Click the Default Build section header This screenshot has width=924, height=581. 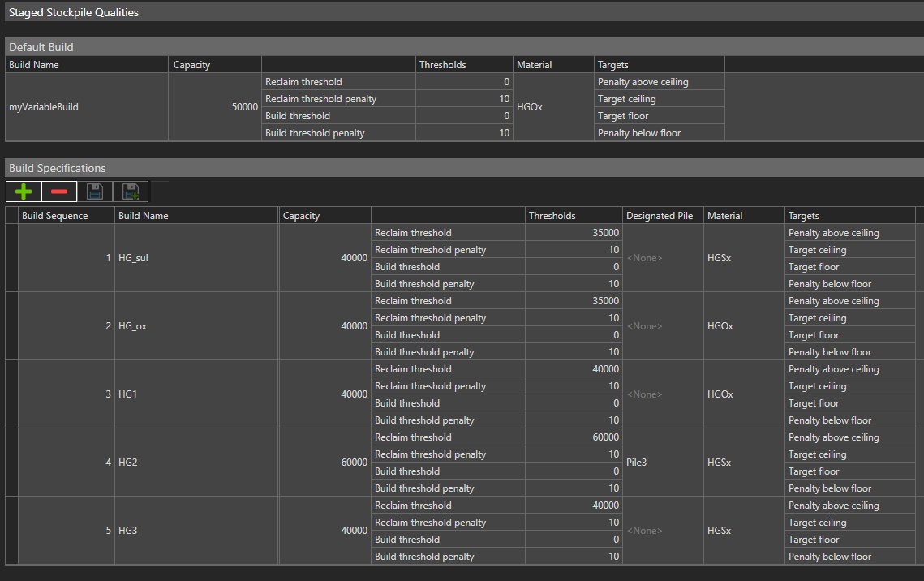[41, 47]
